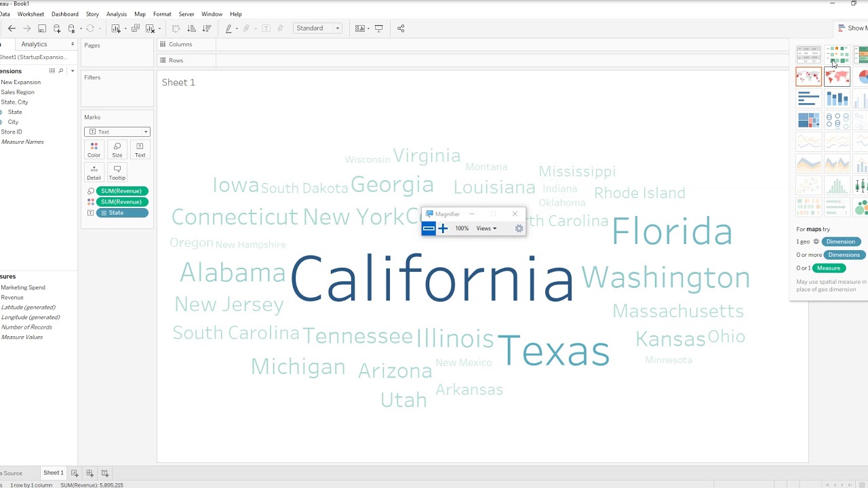The height and width of the screenshot is (488, 868).
Task: Click the Clear Sheet icon
Action: tap(150, 28)
